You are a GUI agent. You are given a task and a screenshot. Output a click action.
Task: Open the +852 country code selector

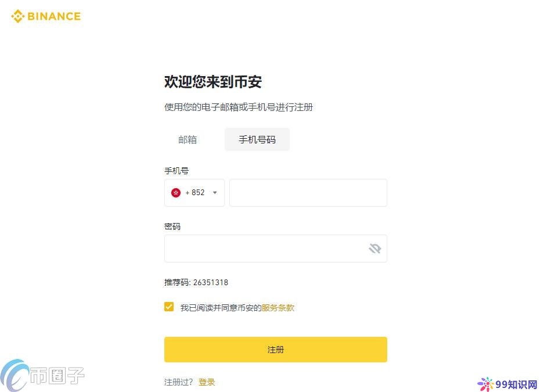[195, 193]
